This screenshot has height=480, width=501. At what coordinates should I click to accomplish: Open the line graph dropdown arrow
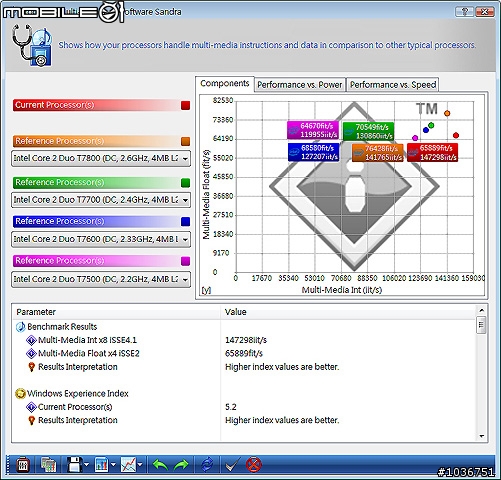pyautogui.click(x=140, y=464)
